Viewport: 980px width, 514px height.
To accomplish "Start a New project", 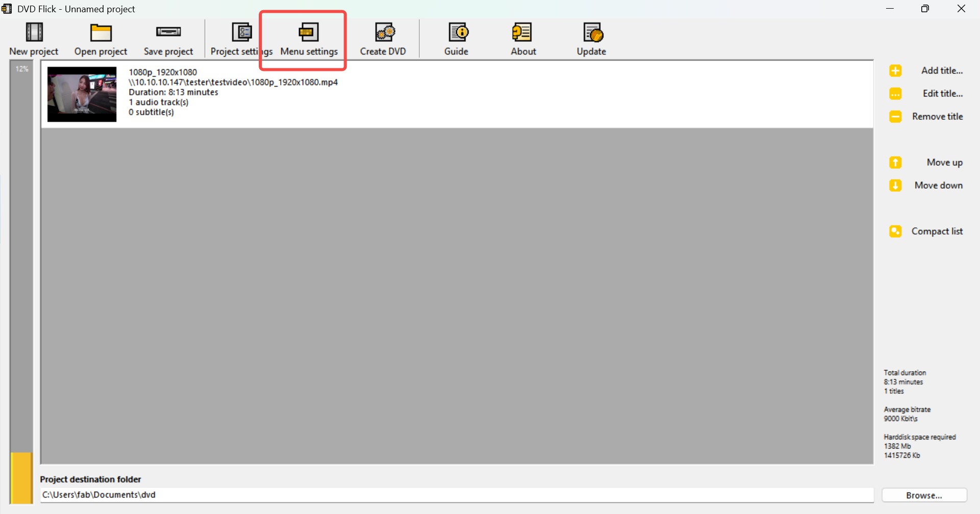I will [x=34, y=38].
